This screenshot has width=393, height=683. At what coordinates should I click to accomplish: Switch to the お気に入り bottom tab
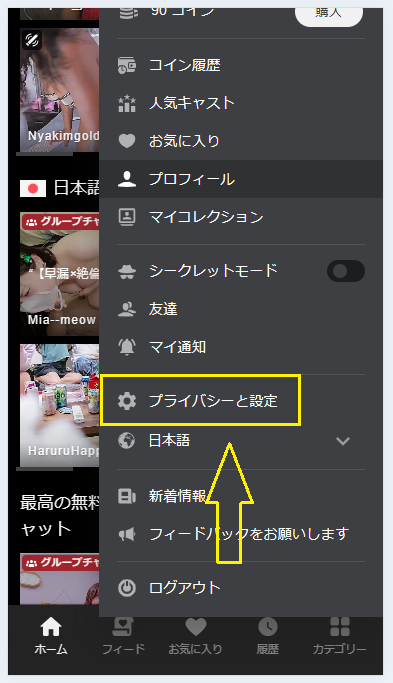[x=196, y=635]
